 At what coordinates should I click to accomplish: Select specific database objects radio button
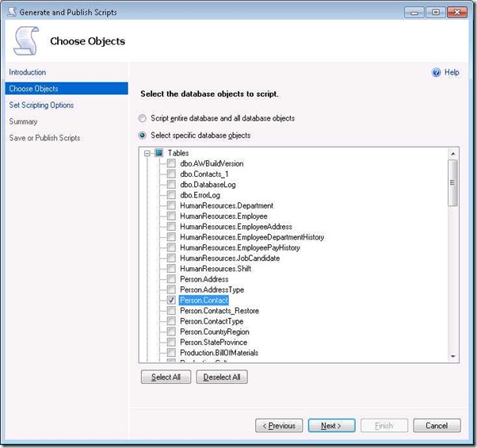click(x=142, y=135)
